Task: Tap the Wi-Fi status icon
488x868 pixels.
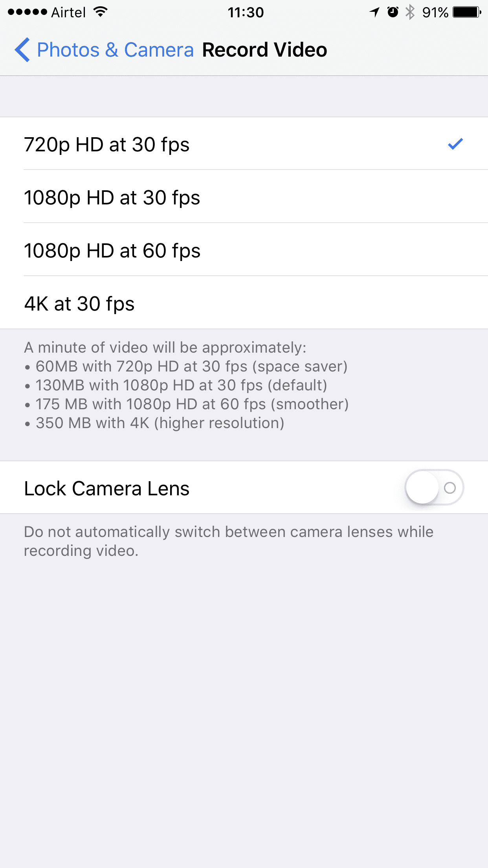Action: [x=101, y=12]
